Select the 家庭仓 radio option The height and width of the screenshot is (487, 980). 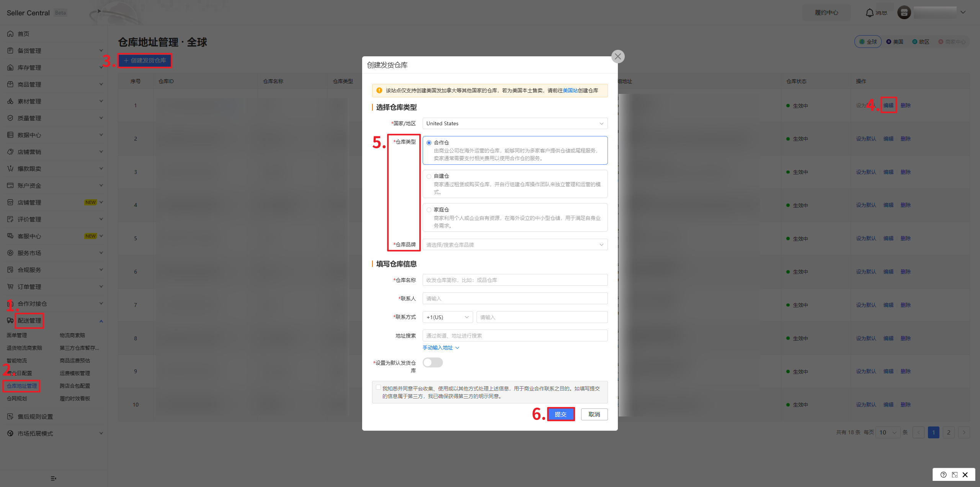429,210
